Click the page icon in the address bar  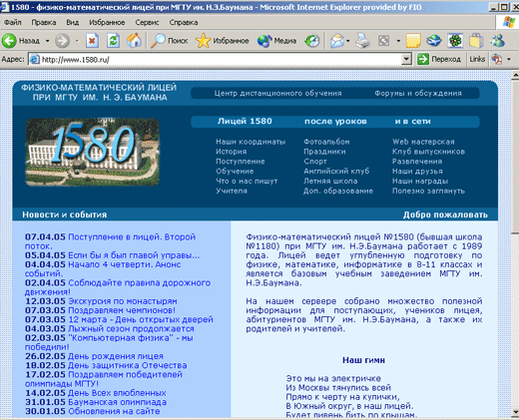pyautogui.click(x=34, y=60)
